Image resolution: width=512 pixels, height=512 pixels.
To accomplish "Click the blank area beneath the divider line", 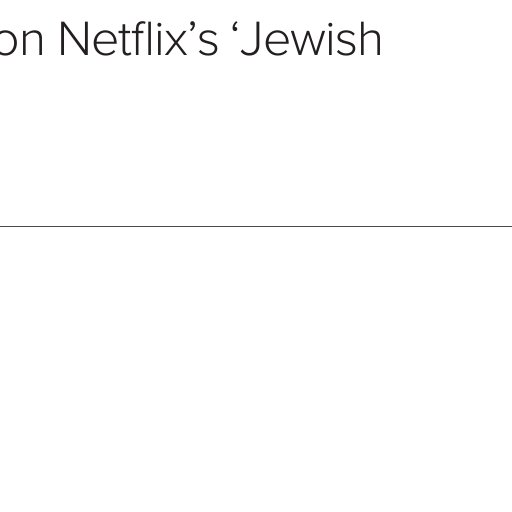I will pyautogui.click(x=256, y=367).
